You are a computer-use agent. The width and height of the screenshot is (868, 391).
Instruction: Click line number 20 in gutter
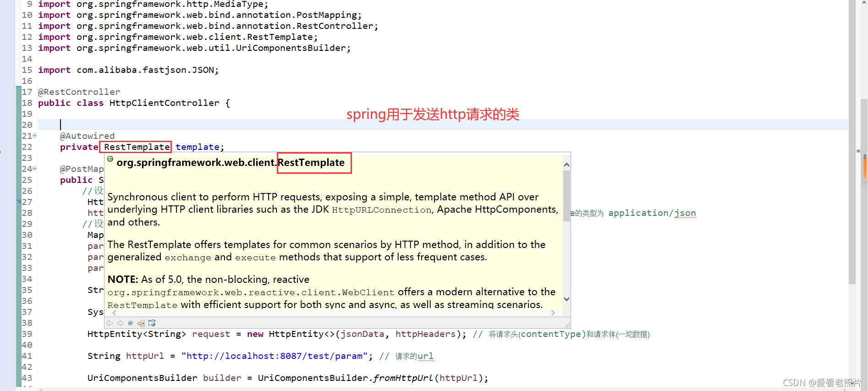click(x=27, y=125)
